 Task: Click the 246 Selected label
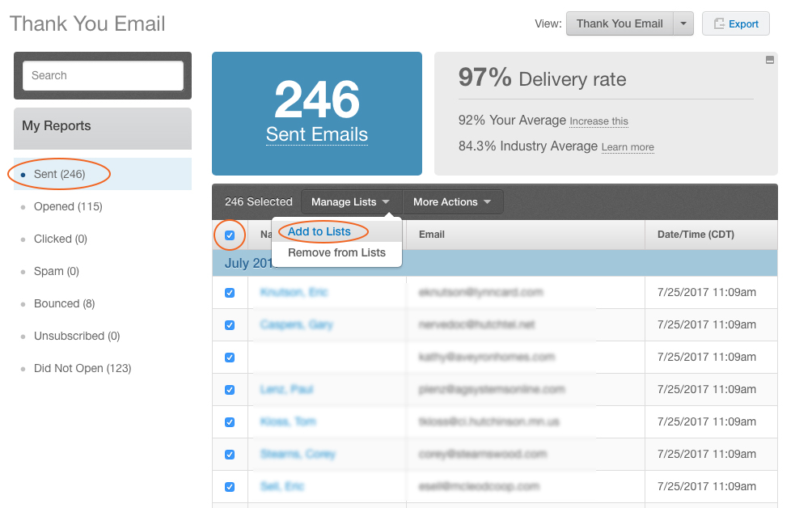pos(259,202)
